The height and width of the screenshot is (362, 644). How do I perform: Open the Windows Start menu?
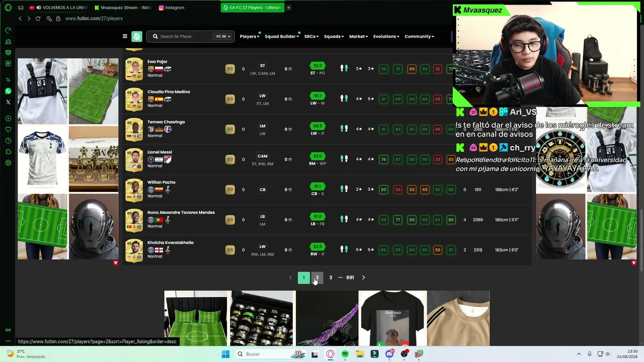pos(225,354)
